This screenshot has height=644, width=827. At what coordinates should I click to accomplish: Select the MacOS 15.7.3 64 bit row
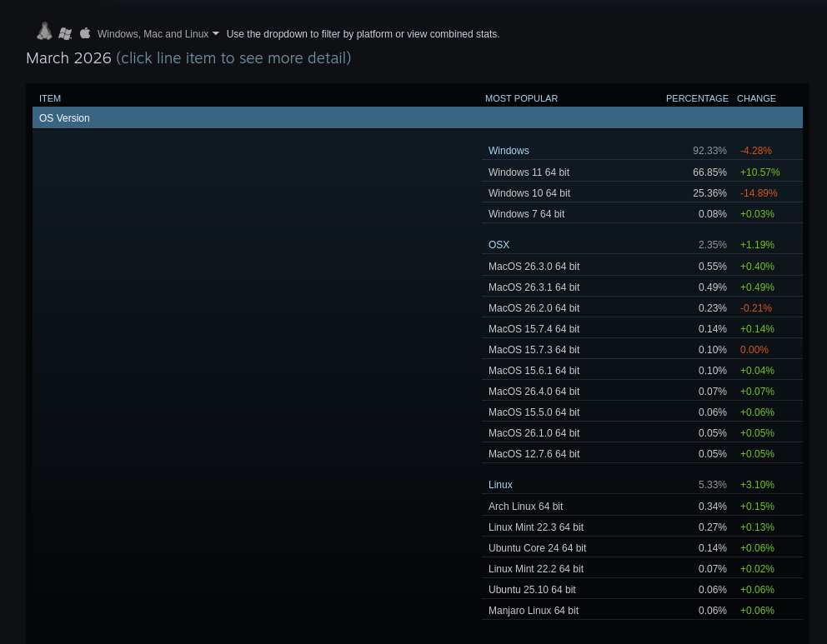coord(642,349)
